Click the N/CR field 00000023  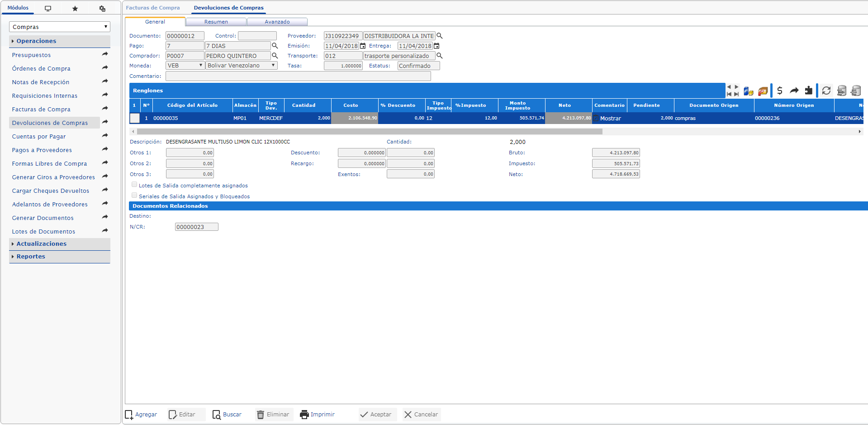point(197,227)
